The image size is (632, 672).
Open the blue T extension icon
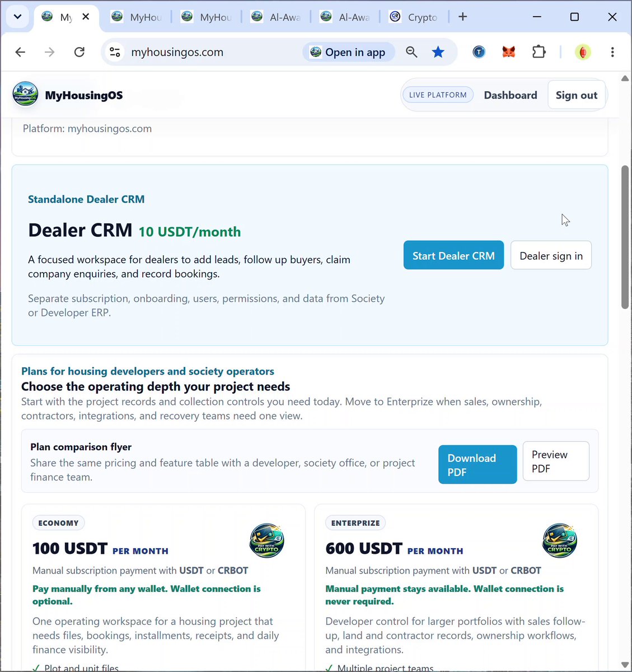click(479, 52)
